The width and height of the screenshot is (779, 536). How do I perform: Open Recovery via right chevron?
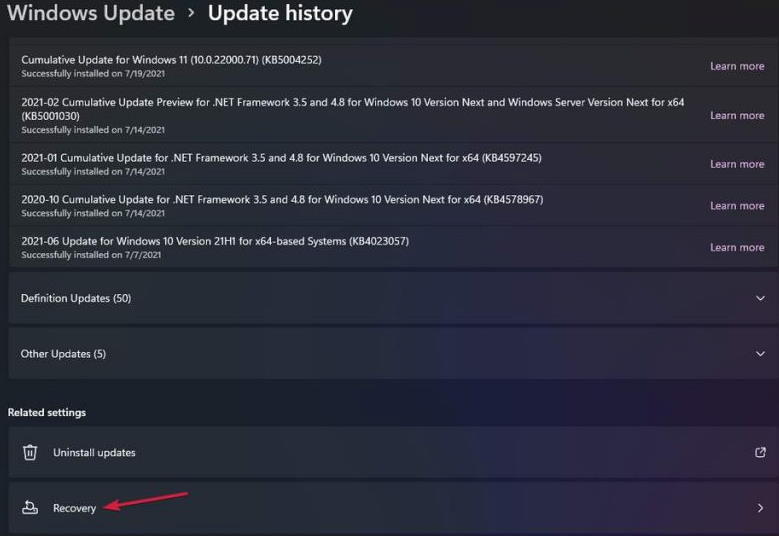(x=760, y=508)
